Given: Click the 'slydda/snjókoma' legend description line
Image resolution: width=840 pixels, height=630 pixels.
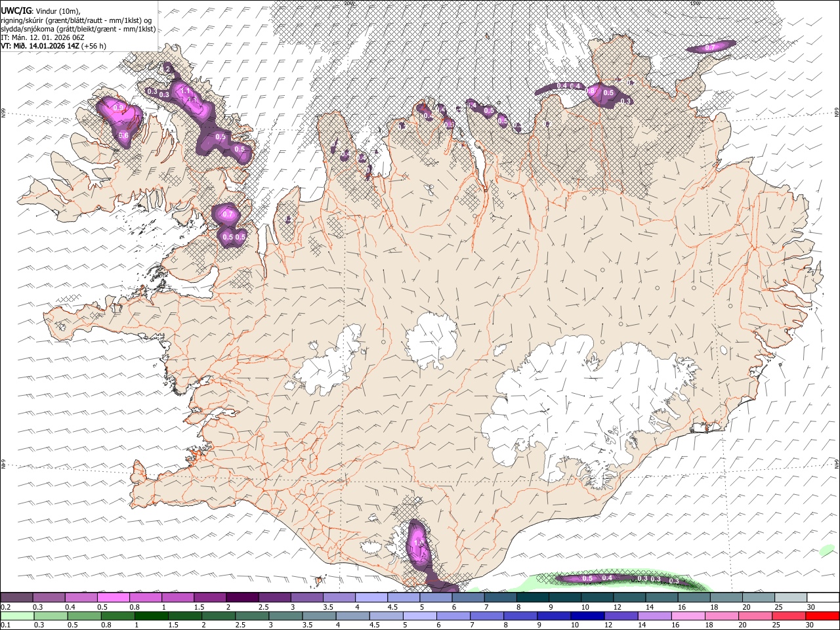Looking at the screenshot, I should tap(78, 29).
